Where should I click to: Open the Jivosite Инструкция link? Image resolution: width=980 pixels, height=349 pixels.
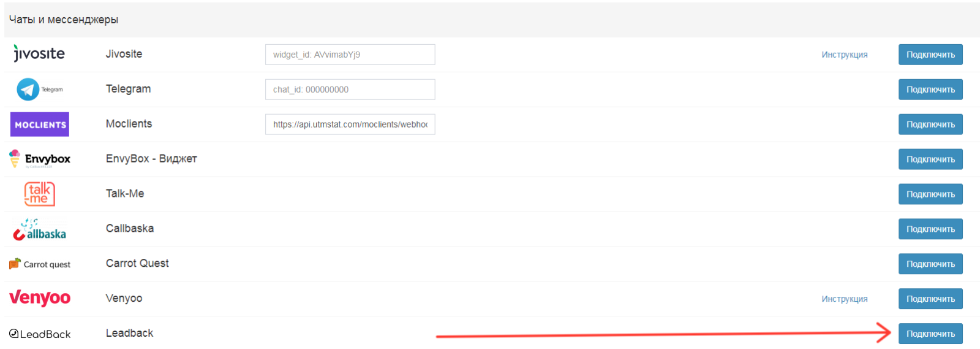tap(844, 55)
